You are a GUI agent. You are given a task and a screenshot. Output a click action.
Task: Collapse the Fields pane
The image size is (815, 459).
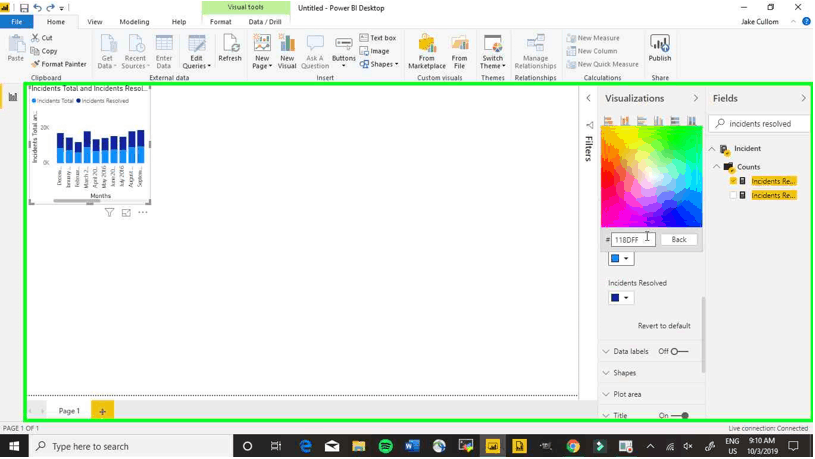(x=803, y=98)
